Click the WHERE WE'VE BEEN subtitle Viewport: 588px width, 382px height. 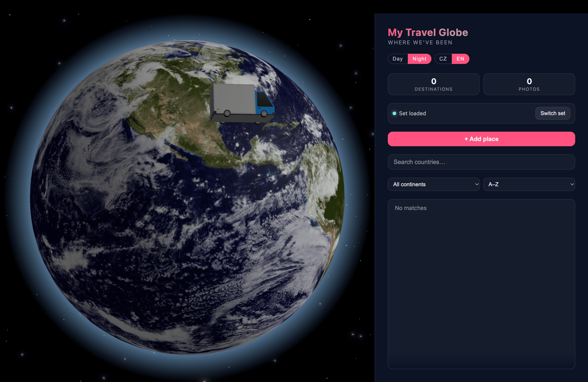(420, 42)
